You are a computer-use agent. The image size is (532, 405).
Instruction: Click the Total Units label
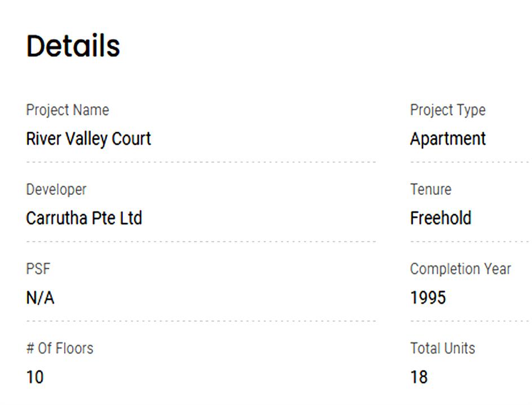coord(442,349)
